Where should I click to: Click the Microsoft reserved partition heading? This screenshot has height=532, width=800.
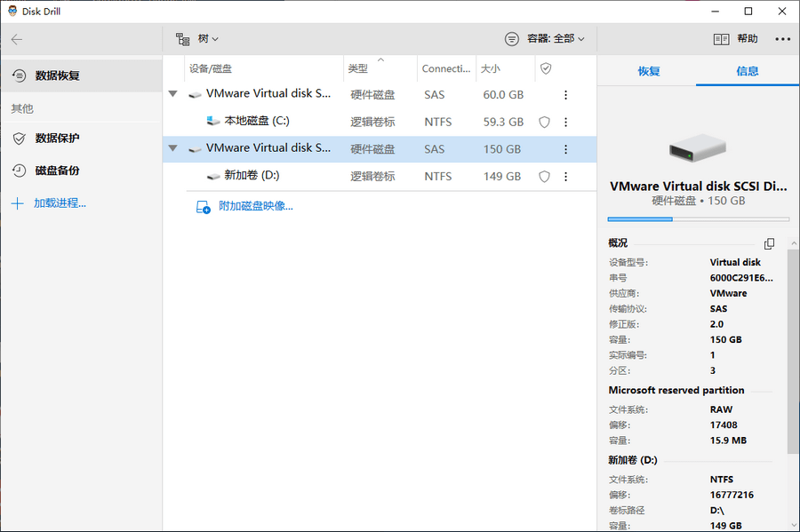click(x=676, y=390)
